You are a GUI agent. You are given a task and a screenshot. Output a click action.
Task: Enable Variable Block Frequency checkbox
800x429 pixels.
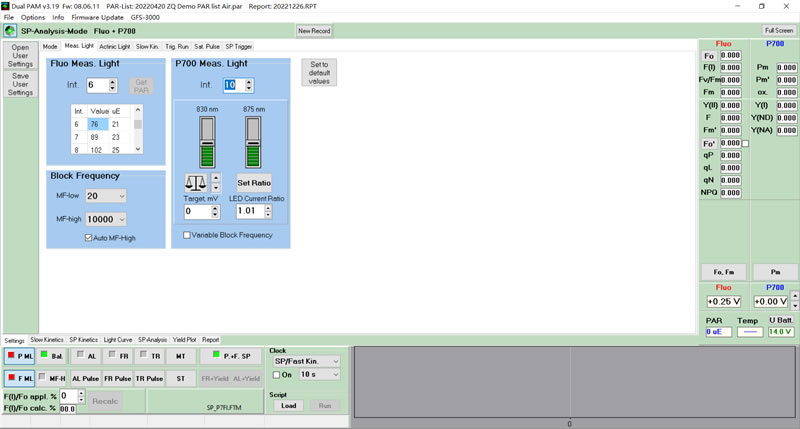tap(187, 235)
